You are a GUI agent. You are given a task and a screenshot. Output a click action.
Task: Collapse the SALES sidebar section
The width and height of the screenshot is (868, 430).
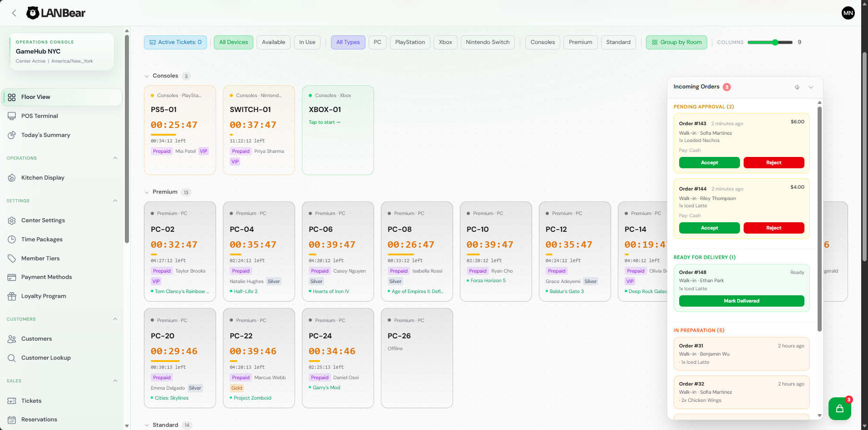[115, 381]
